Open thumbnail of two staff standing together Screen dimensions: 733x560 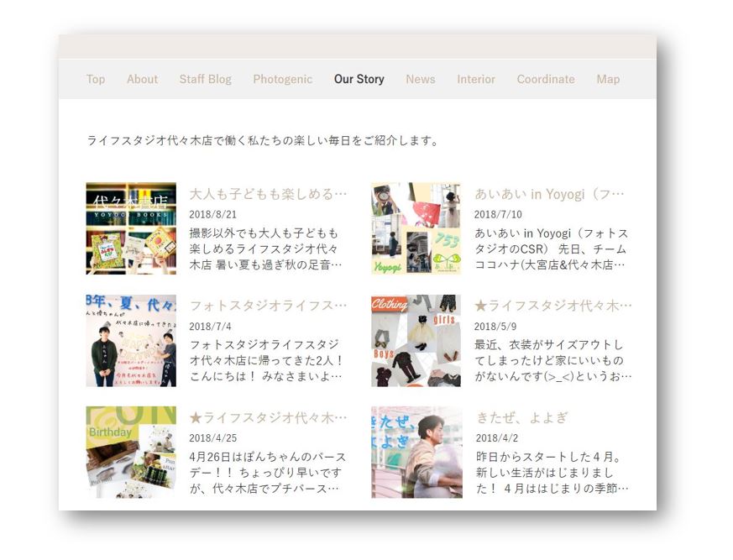coord(131,340)
